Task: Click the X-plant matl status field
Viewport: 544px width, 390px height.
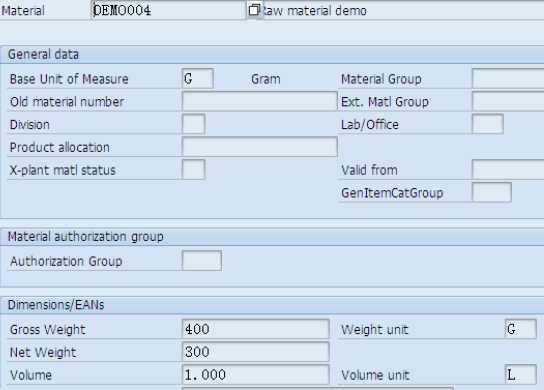Action: [x=194, y=170]
